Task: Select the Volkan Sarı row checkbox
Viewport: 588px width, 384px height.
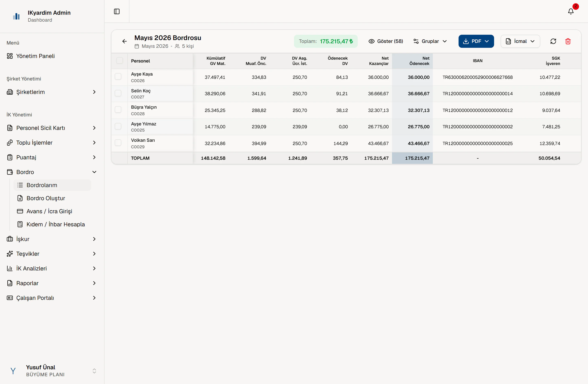Action: coord(118,143)
